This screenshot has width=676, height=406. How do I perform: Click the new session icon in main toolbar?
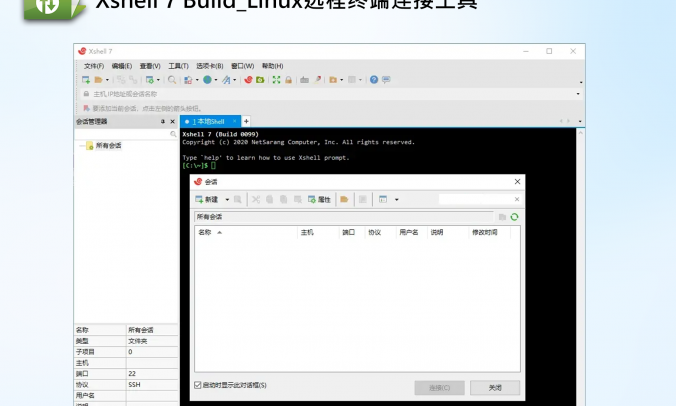click(x=86, y=80)
